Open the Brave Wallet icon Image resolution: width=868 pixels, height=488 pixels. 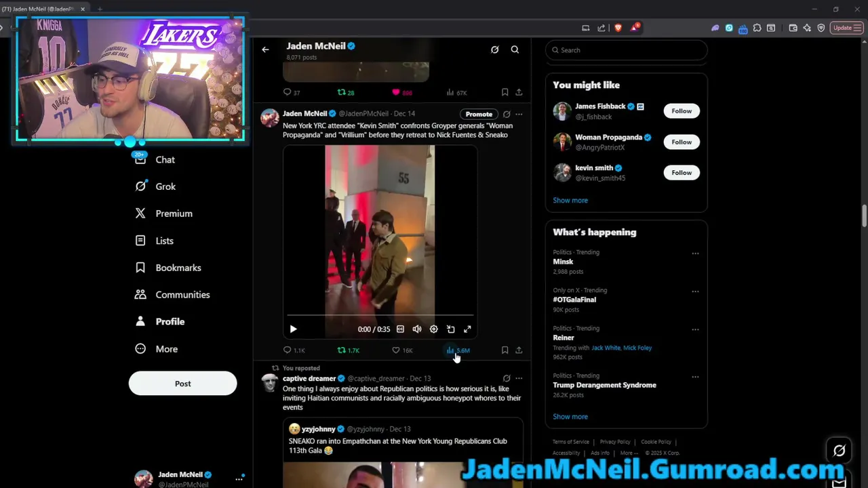coord(793,28)
